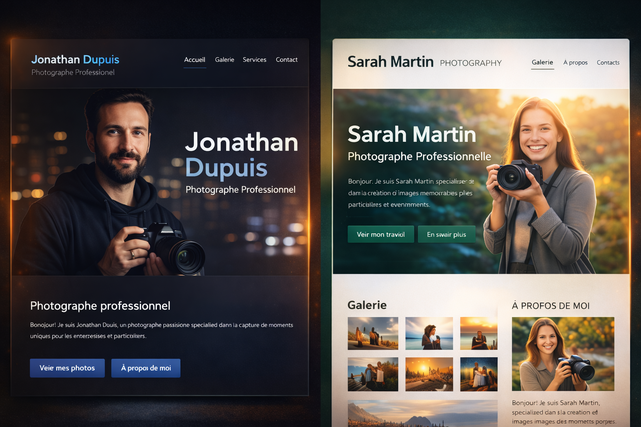The height and width of the screenshot is (427, 641).
Task: Click Photographe Professionnelle hero subtitle
Action: point(419,157)
